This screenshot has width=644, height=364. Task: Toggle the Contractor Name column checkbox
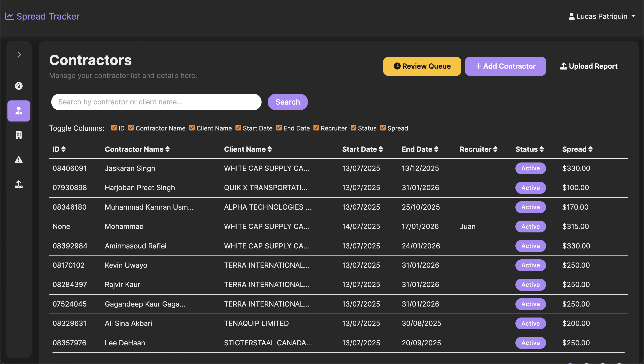131,128
